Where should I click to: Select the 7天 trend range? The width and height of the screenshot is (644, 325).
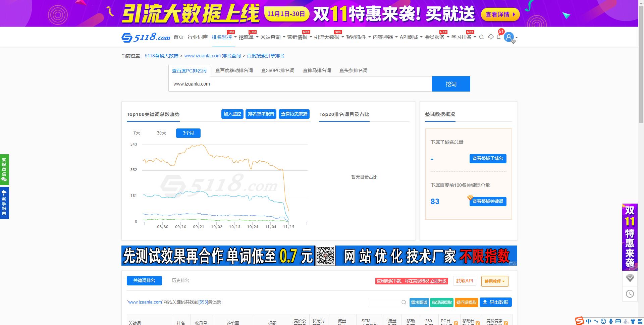pyautogui.click(x=137, y=133)
